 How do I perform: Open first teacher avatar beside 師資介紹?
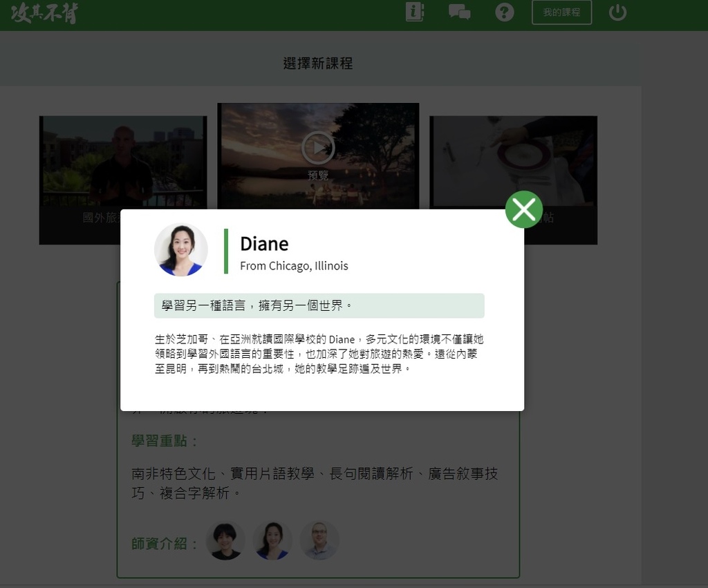point(225,541)
